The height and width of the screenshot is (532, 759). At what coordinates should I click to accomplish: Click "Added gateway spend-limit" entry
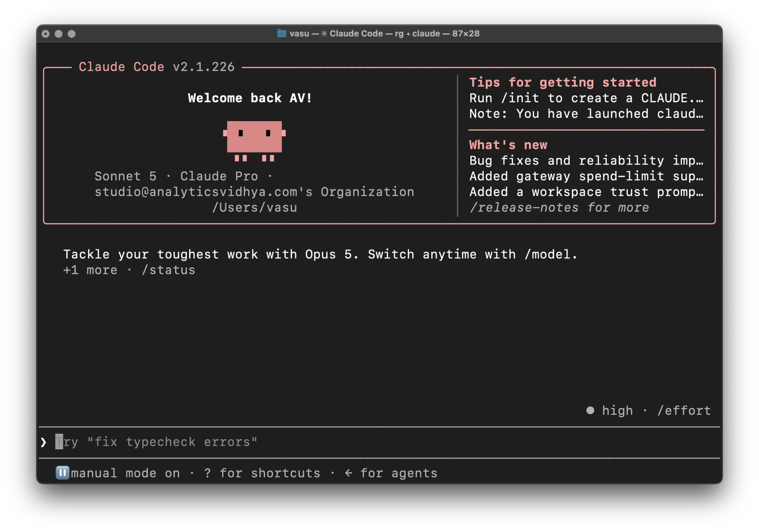(586, 176)
